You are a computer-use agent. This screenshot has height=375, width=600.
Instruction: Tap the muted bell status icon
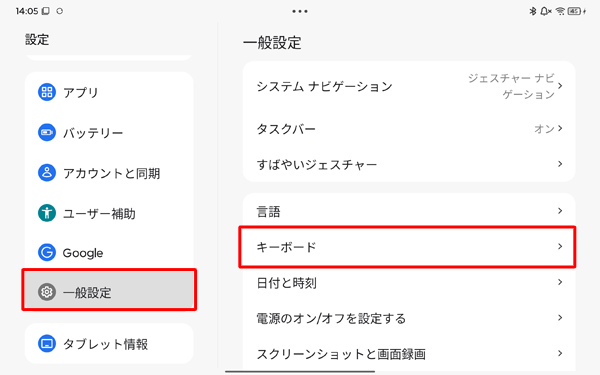click(545, 11)
